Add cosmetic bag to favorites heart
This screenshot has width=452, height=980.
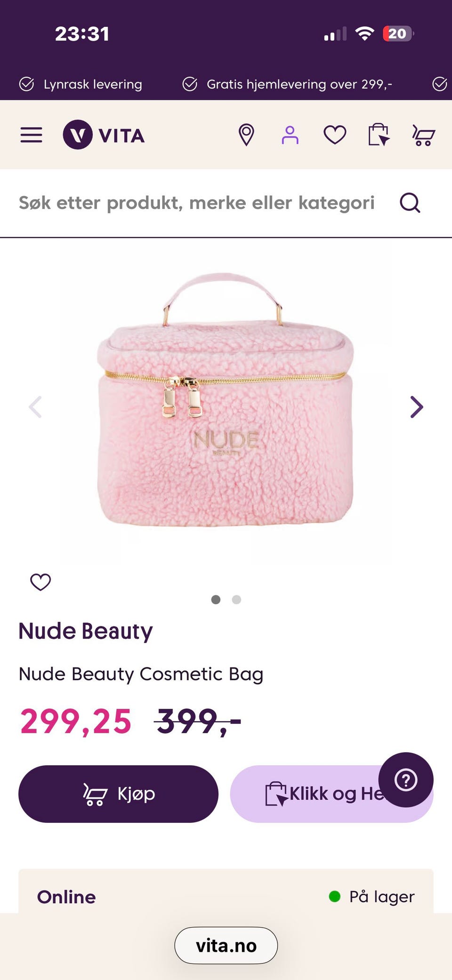(x=40, y=582)
